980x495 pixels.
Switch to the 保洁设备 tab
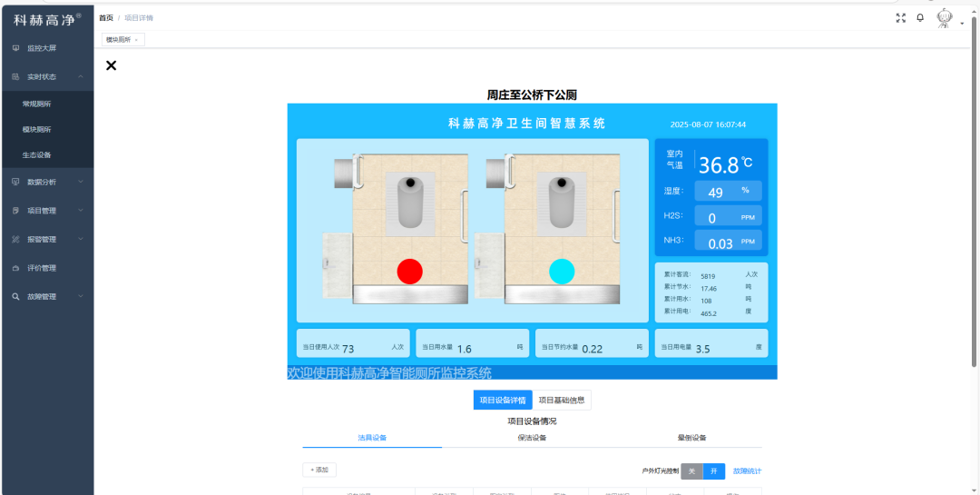[x=532, y=438]
